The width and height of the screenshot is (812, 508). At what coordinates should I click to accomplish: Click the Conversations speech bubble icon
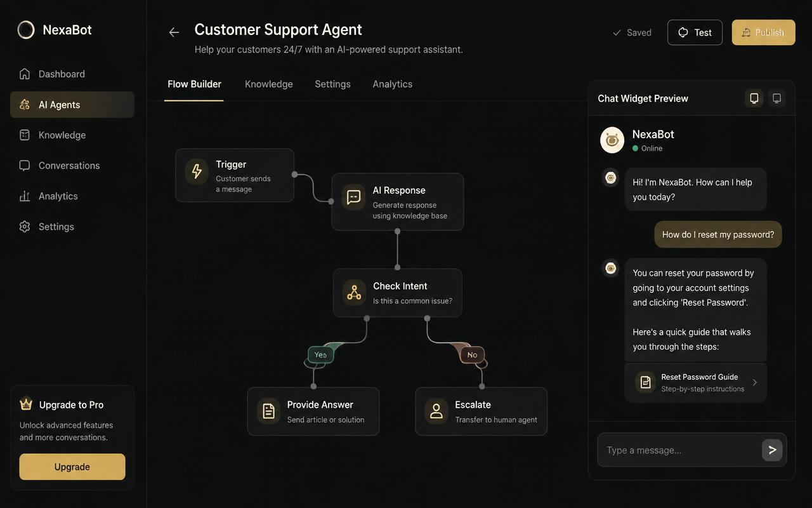pyautogui.click(x=25, y=166)
